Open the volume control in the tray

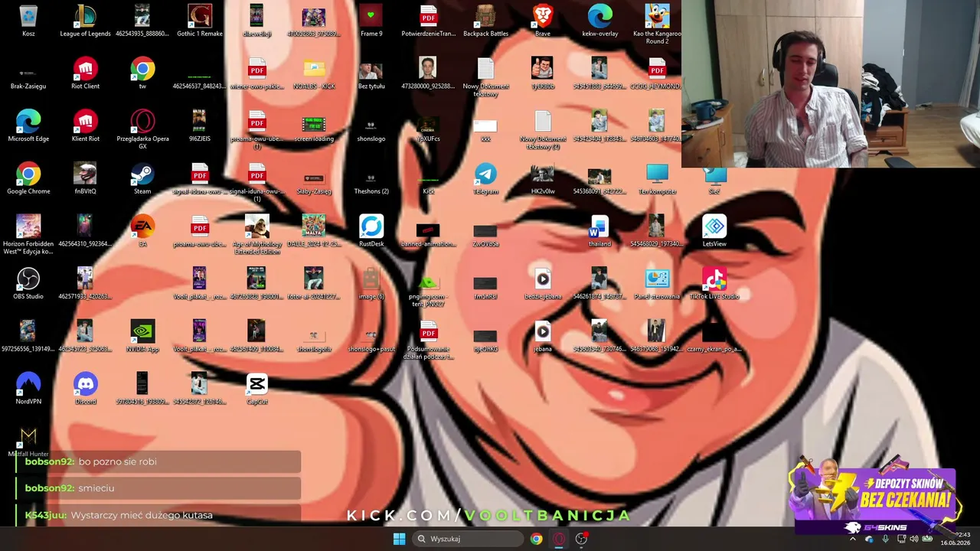coord(913,539)
